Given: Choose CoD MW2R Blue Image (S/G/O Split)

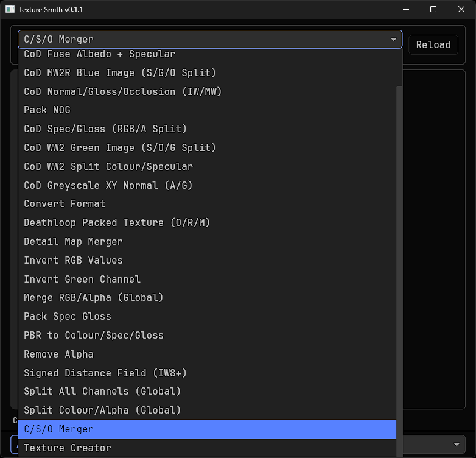Looking at the screenshot, I should pyautogui.click(x=208, y=73).
